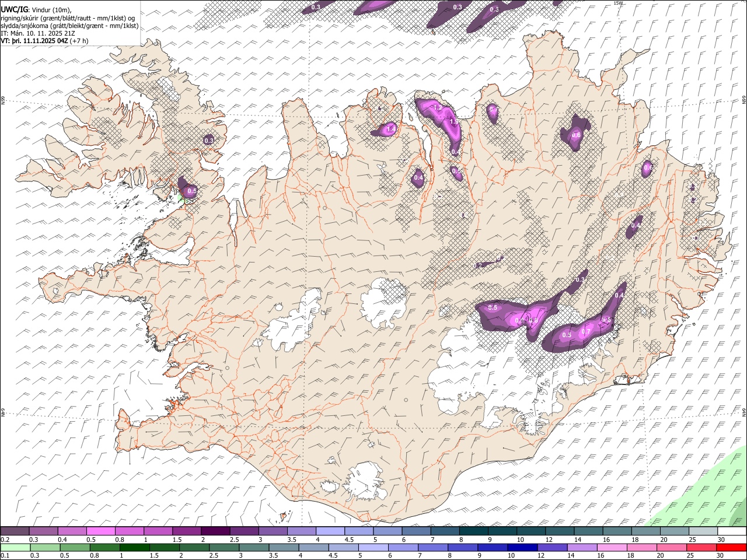Pick the red rain swatch between 25 and 30
Viewport: 747px width, 560px height.
pos(700,547)
